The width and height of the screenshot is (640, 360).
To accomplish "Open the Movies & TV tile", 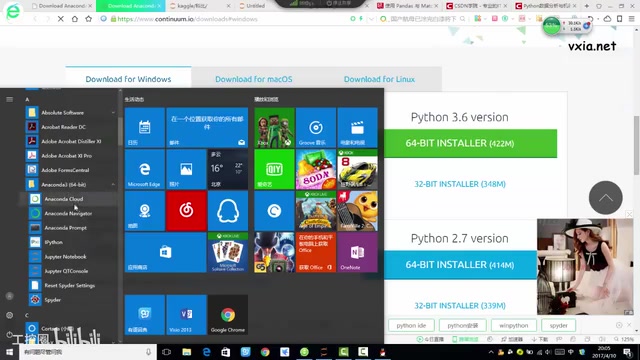I will tap(357, 127).
